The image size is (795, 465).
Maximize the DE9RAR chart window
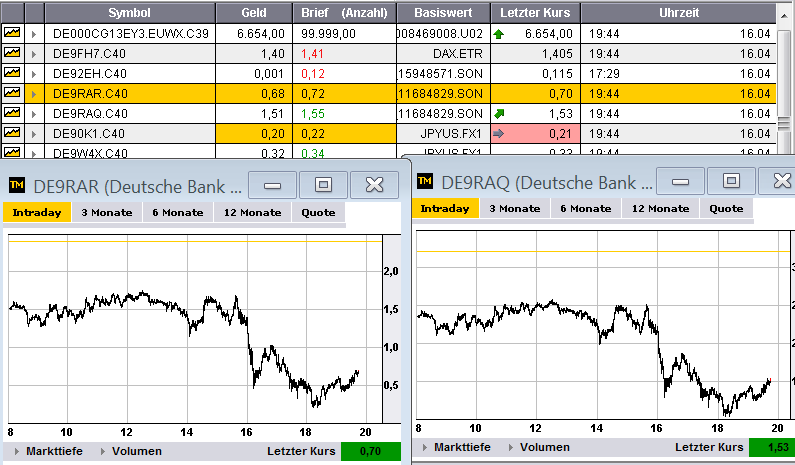[x=323, y=185]
